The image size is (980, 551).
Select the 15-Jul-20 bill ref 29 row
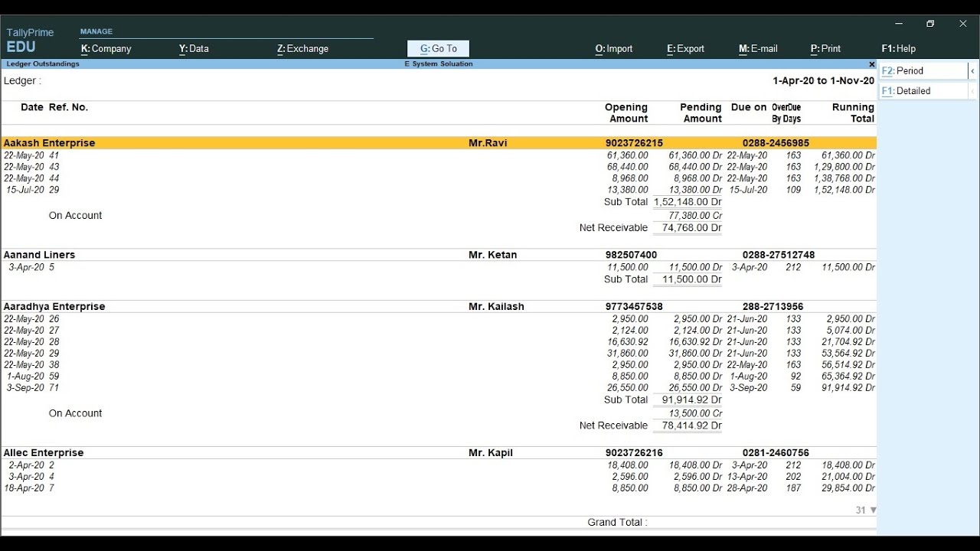point(439,190)
